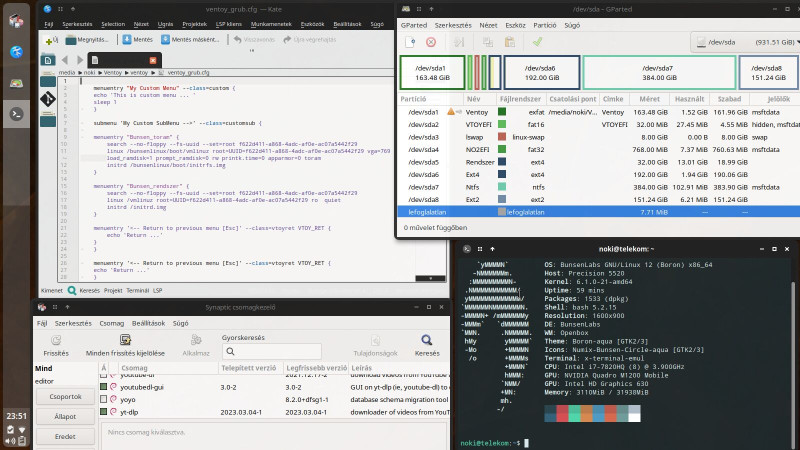This screenshot has width=800, height=450.
Task: Toggle the yt-dlp package checkbox
Action: (104, 412)
